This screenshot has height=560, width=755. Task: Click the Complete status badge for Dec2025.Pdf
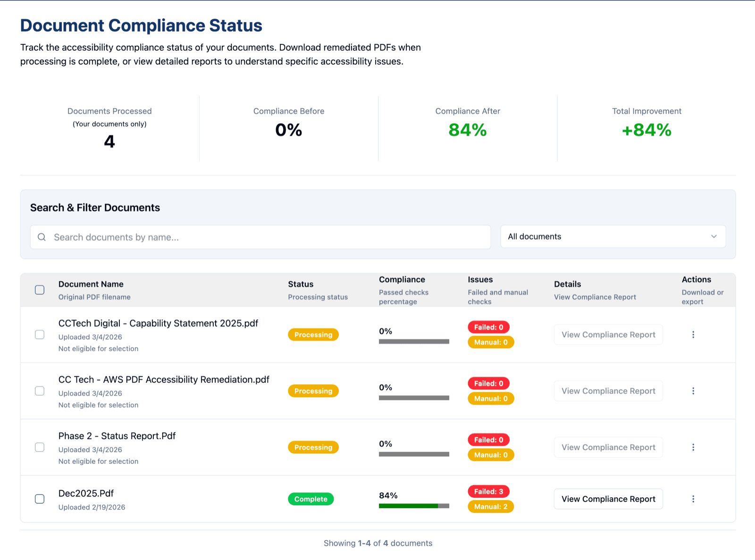click(x=310, y=499)
